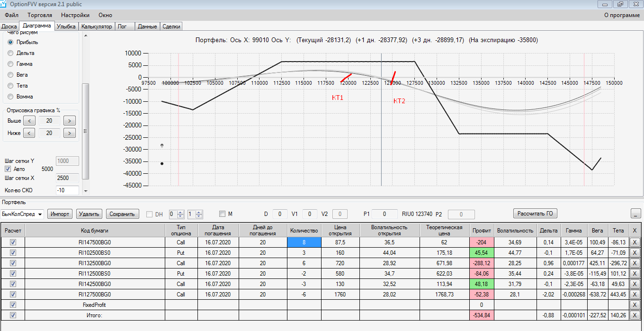Select the Дельта radio option
This screenshot has width=644, height=331.
(x=10, y=53)
